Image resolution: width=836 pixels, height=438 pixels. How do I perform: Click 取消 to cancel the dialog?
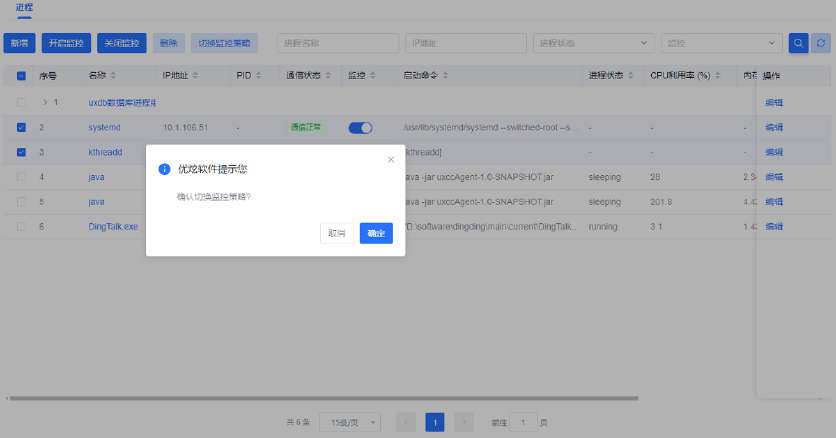(x=337, y=233)
